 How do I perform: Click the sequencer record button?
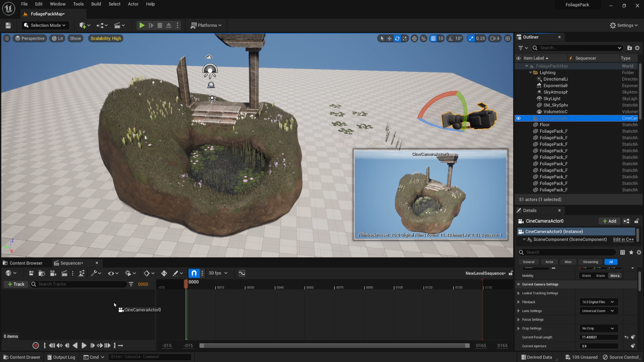[x=36, y=345]
